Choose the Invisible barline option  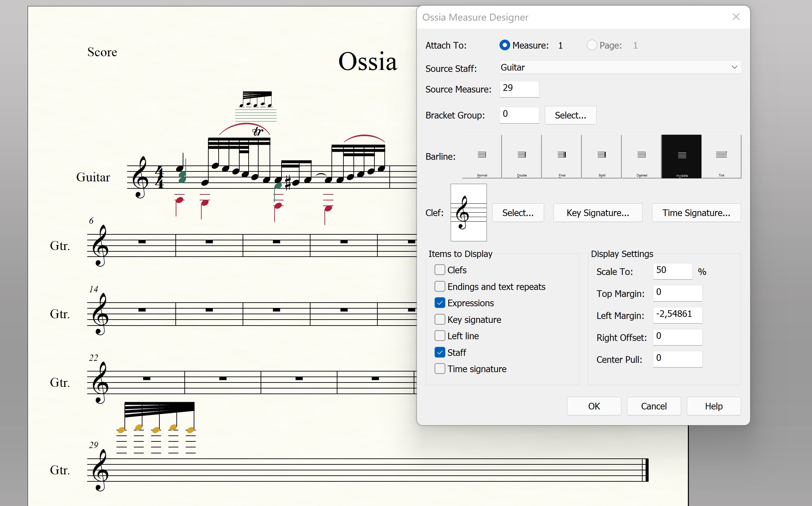[x=682, y=156]
